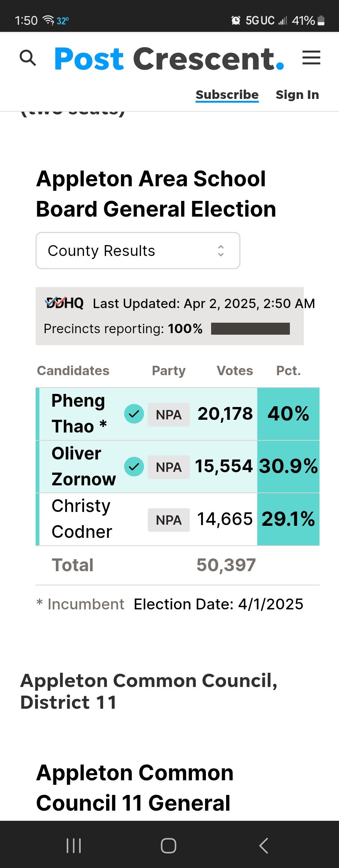Image resolution: width=339 pixels, height=868 pixels.
Task: Tap winner checkmark beside Pheng Thao
Action: pos(134,414)
